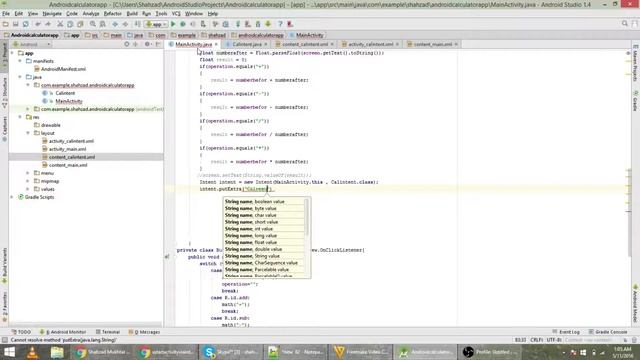Image resolution: width=640 pixels, height=360 pixels.
Task: Click the Redo toolbar arrow
Action: (x=48, y=24)
